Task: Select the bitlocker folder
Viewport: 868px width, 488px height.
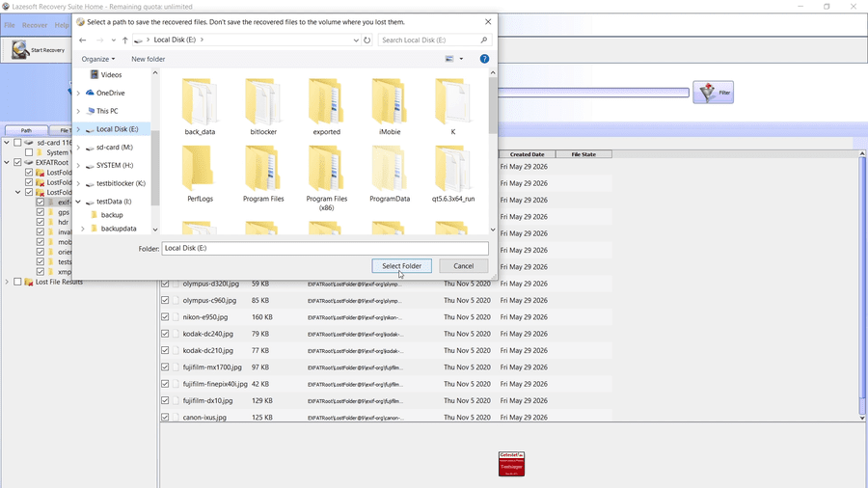Action: point(263,106)
